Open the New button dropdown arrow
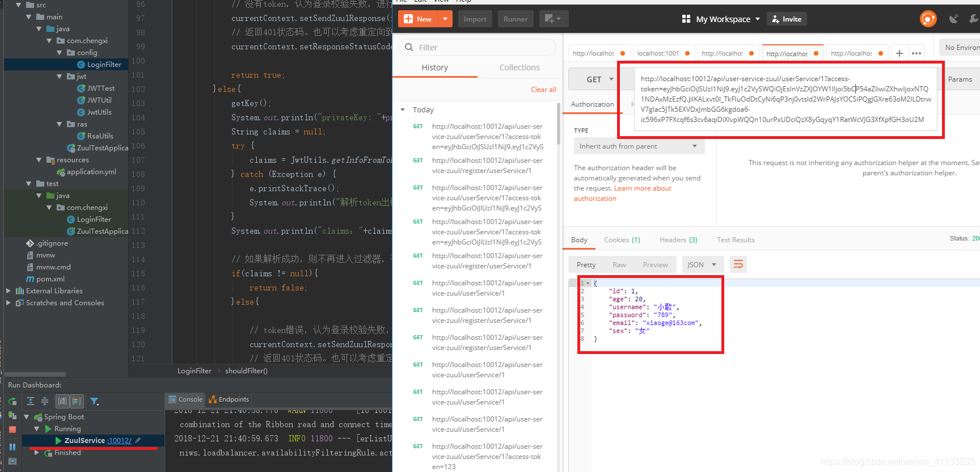The height and width of the screenshot is (472, 980). tap(445, 19)
